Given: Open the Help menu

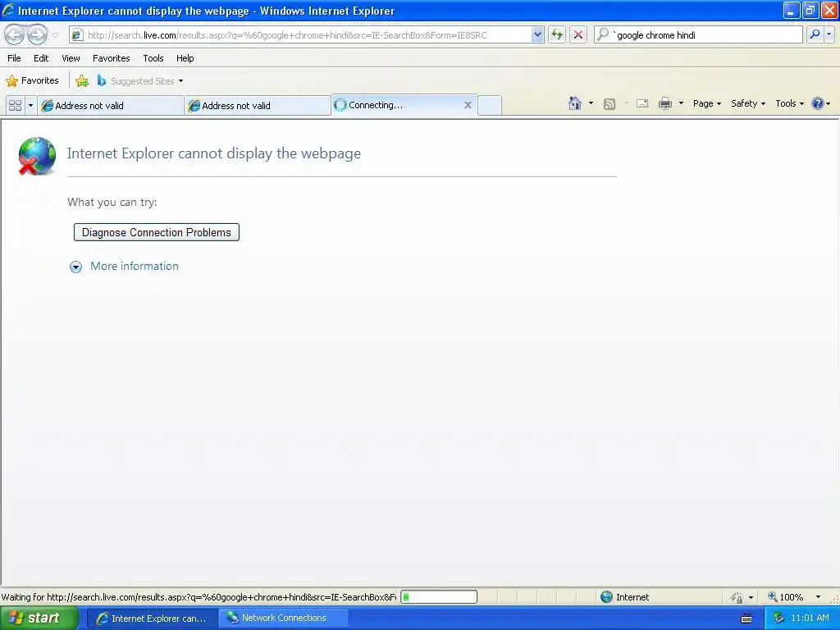Looking at the screenshot, I should click(185, 58).
